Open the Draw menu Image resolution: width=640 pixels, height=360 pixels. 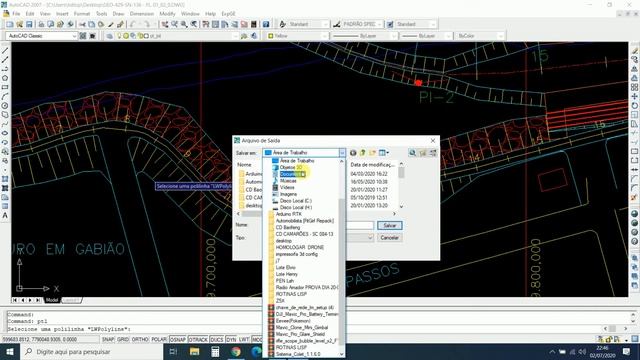click(118, 14)
